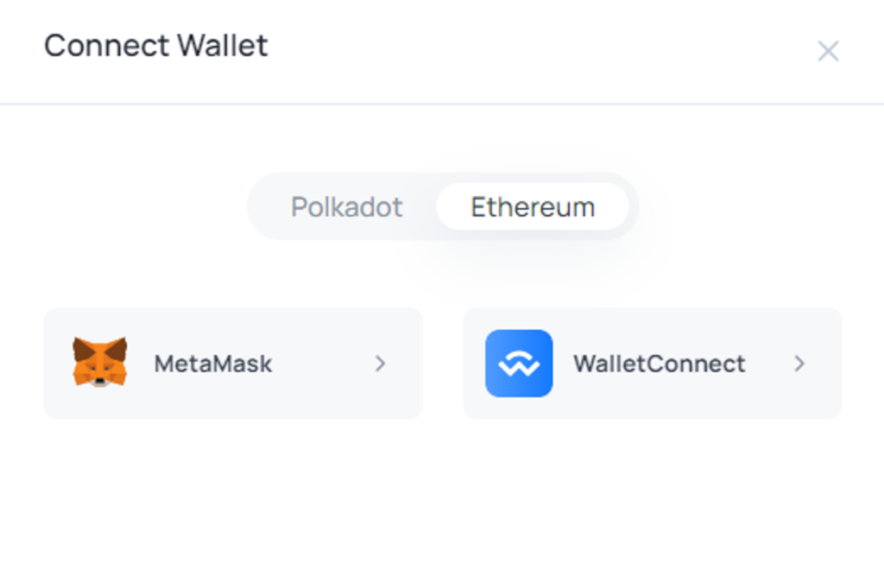Screen dimensions: 884x588
Task: Click the white wave symbol in the WalletConnect icon
Action: tap(519, 364)
